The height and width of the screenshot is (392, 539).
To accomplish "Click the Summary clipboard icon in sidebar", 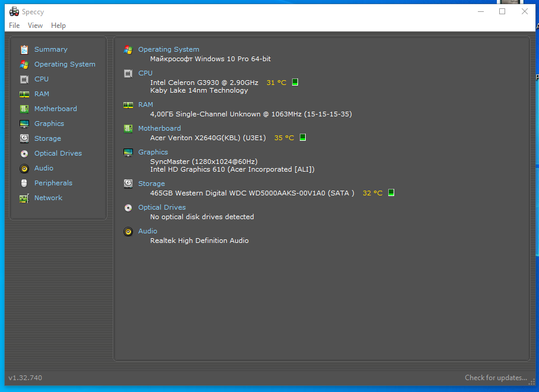I will [24, 49].
